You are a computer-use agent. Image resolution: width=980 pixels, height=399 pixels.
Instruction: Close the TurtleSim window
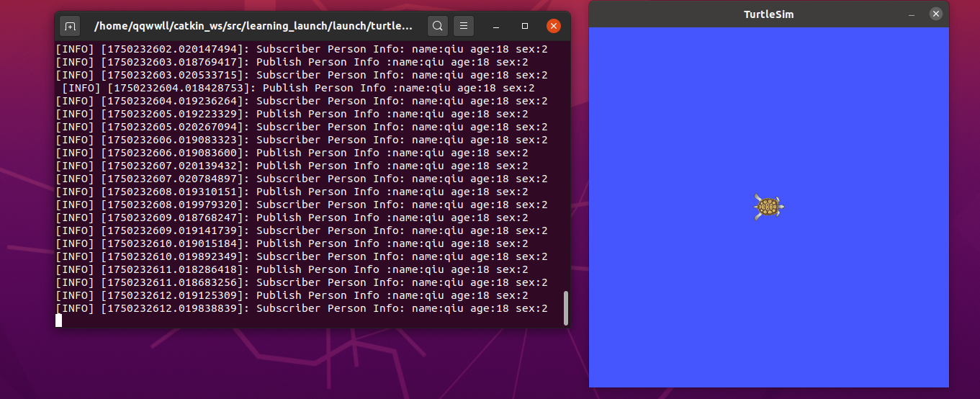[935, 14]
